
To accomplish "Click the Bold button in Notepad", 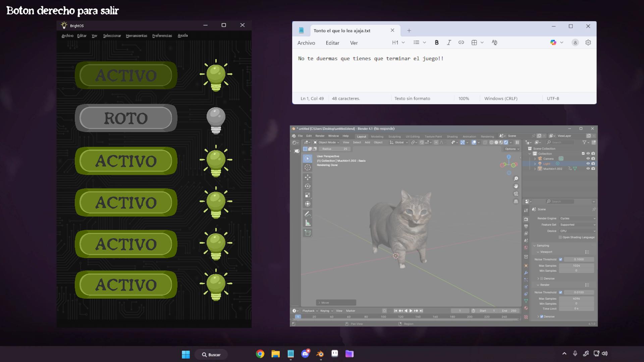I will click(x=436, y=43).
